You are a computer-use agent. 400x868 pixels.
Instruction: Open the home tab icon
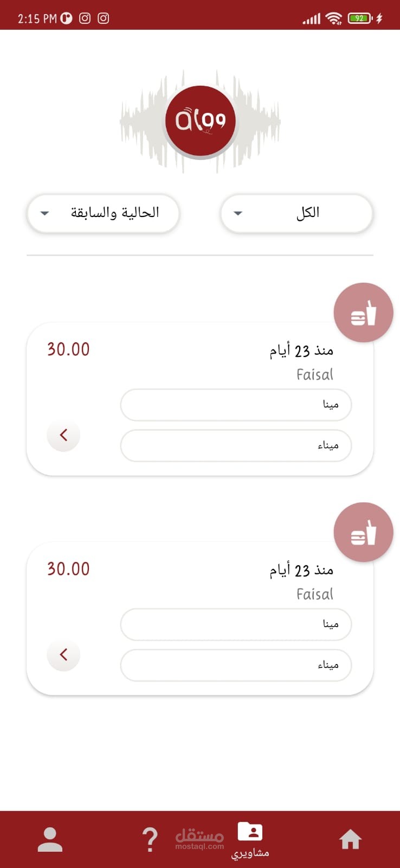[350, 839]
